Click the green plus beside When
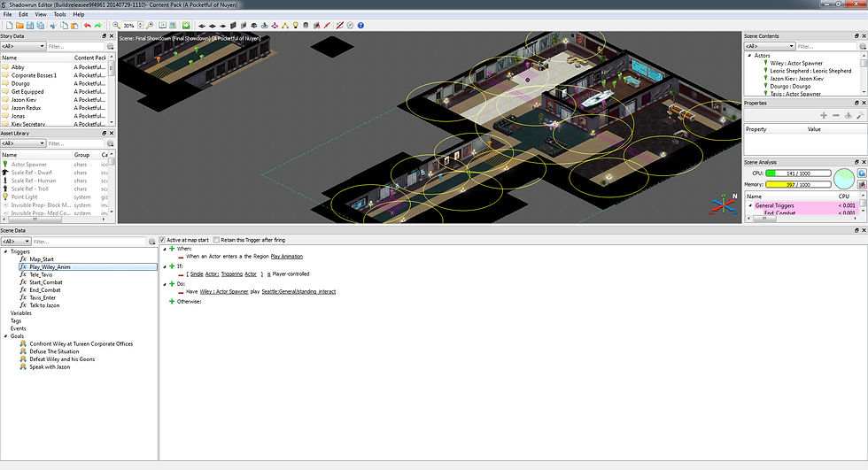Viewport: 868px width, 470px height. 172,249
